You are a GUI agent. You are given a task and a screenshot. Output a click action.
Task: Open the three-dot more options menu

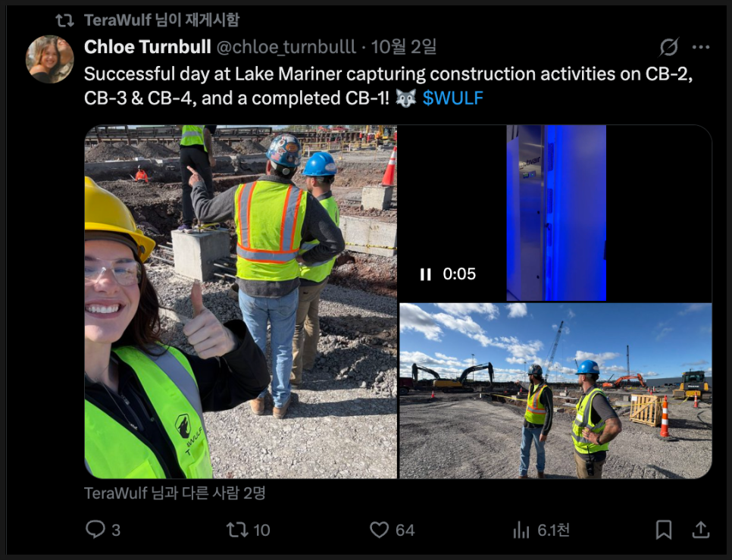click(701, 47)
